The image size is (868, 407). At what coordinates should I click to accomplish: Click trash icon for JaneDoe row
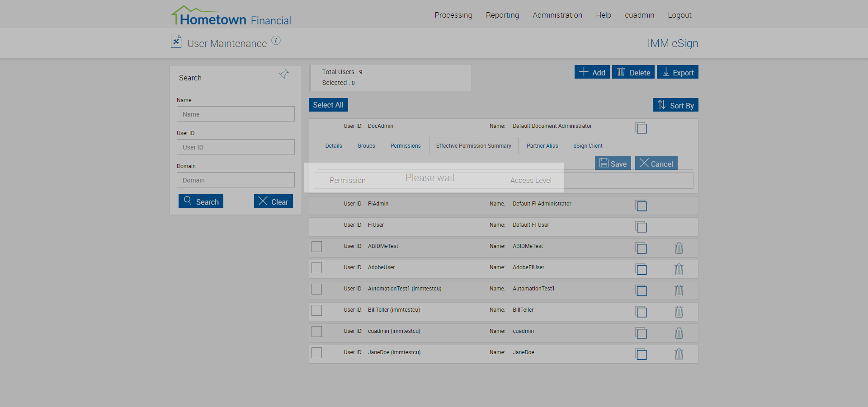click(679, 354)
